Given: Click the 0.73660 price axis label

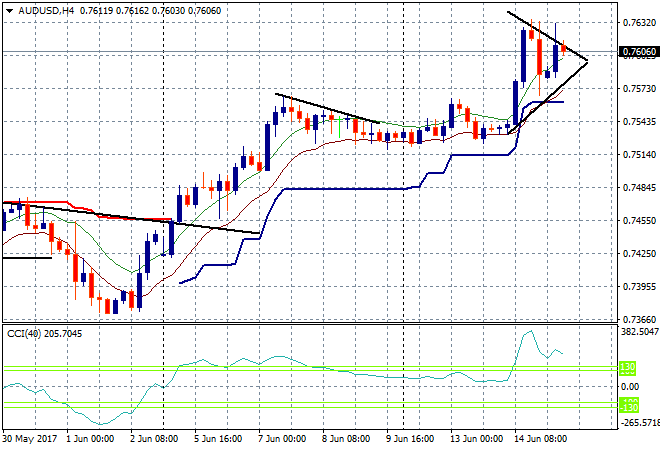Looking at the screenshot, I should [639, 320].
